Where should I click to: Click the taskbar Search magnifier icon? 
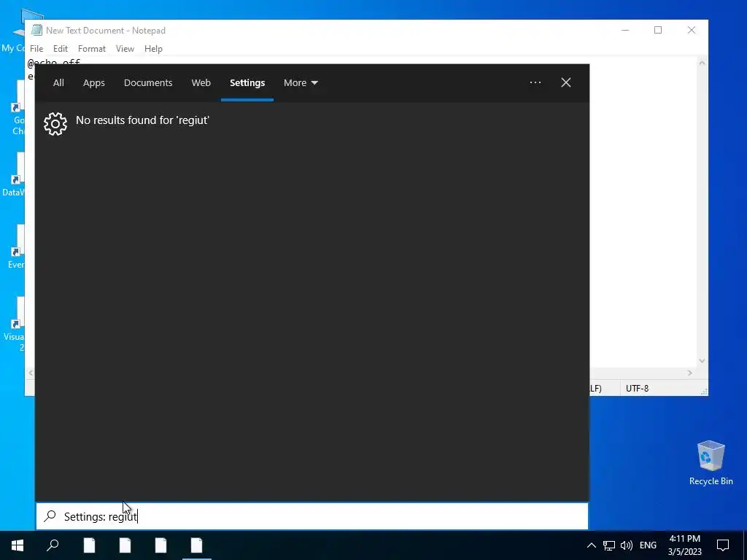click(53, 545)
